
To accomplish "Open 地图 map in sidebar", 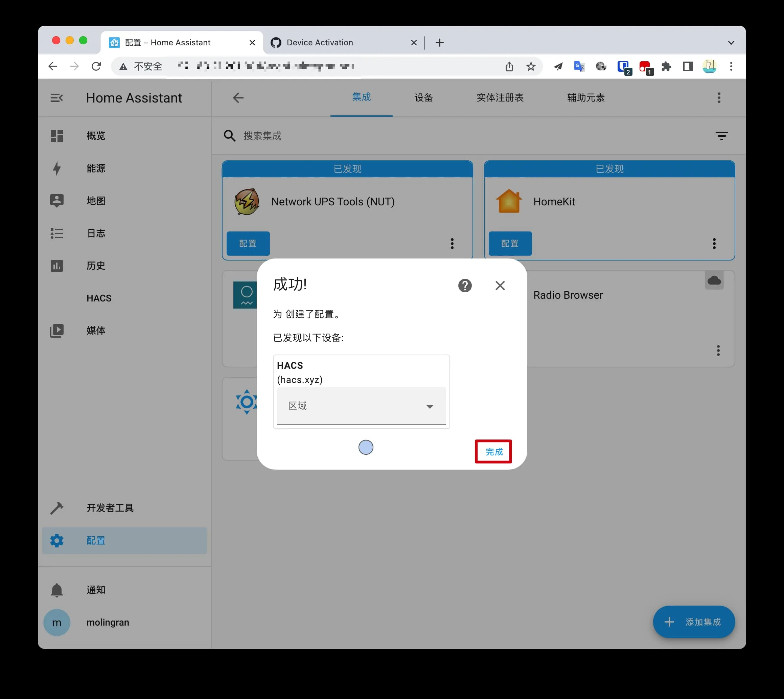I will coord(96,201).
